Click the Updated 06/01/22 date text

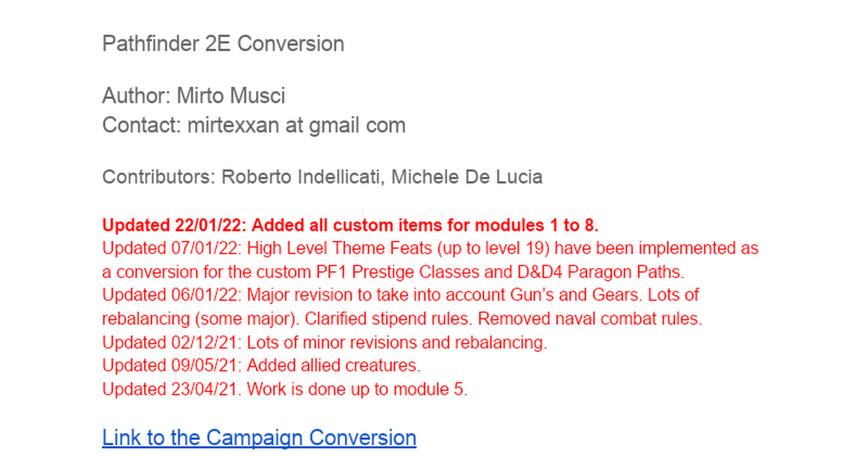[173, 295]
